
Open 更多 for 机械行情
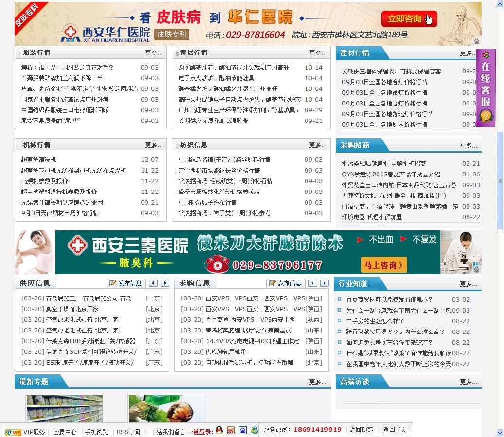153,145
